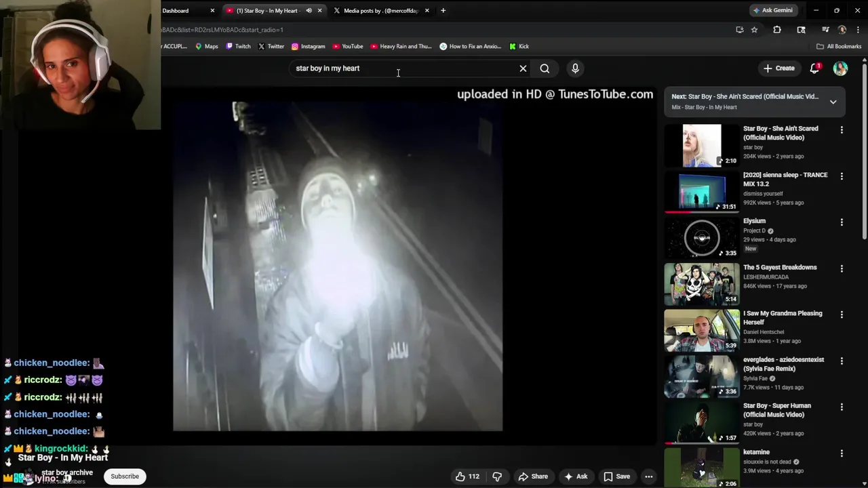Open the Twitch bookmark

click(x=238, y=46)
